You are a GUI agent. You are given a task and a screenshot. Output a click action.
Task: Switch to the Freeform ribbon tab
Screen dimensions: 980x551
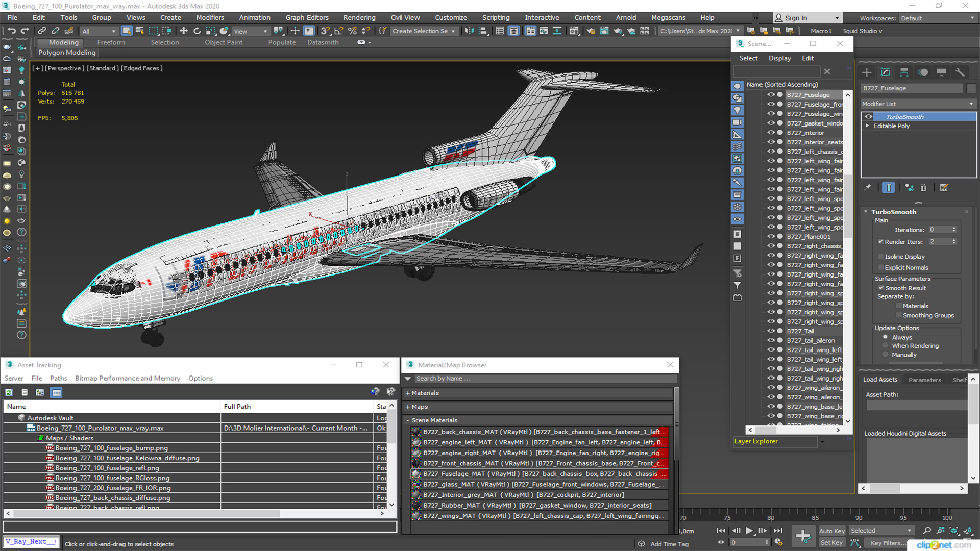pyautogui.click(x=111, y=42)
